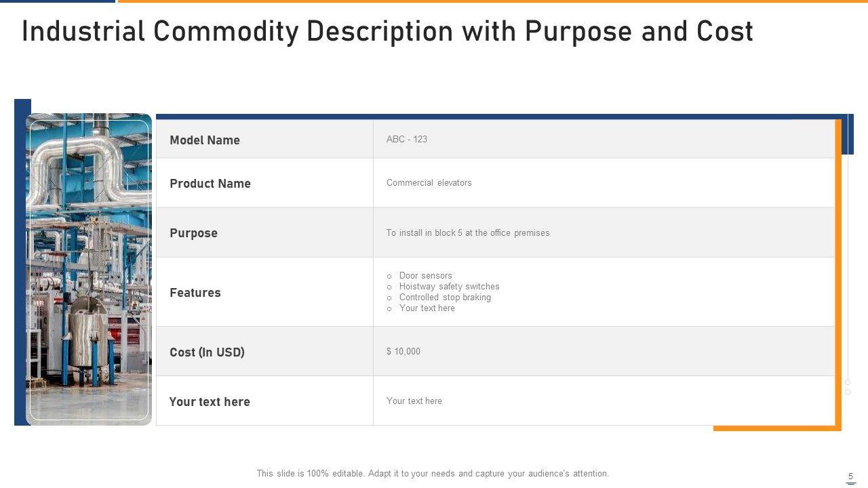Click the Features row label

tap(195, 293)
